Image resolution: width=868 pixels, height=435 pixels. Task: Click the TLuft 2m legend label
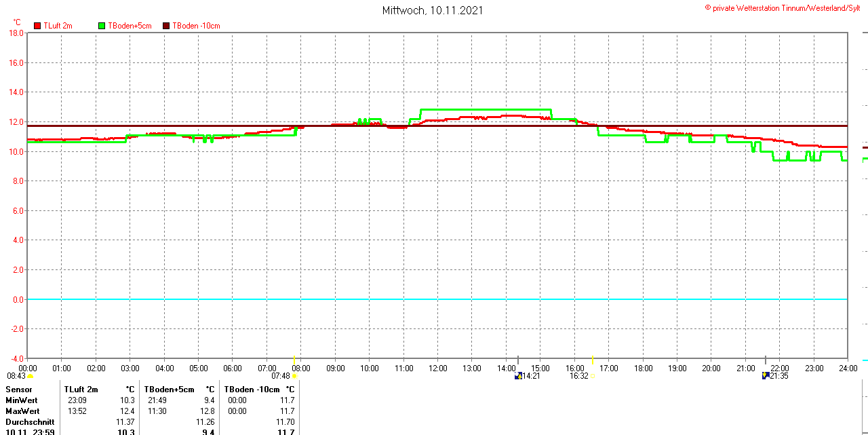[x=58, y=26]
